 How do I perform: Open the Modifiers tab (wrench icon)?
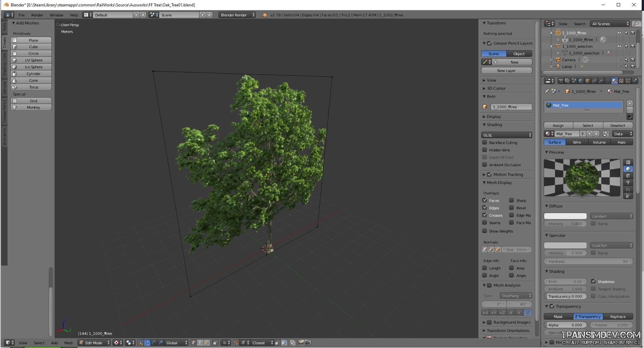[x=601, y=81]
